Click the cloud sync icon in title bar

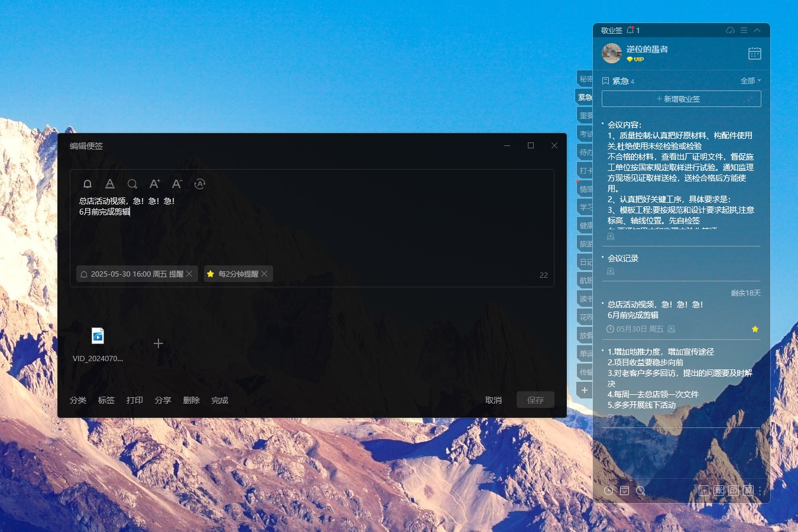click(x=730, y=30)
